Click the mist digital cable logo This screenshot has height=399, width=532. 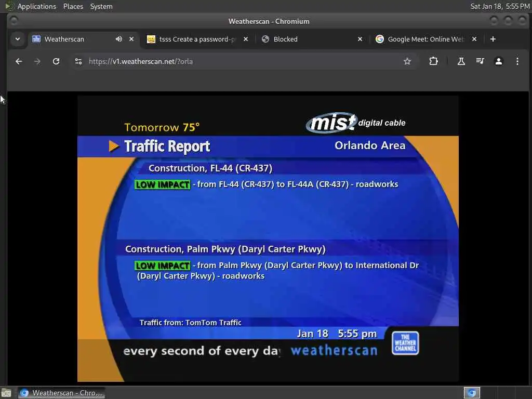pyautogui.click(x=355, y=123)
